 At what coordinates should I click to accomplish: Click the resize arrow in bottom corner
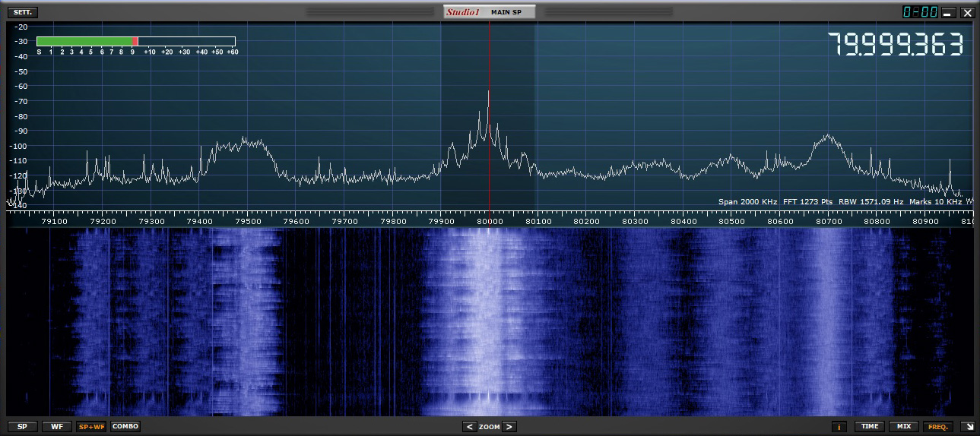coord(966,427)
